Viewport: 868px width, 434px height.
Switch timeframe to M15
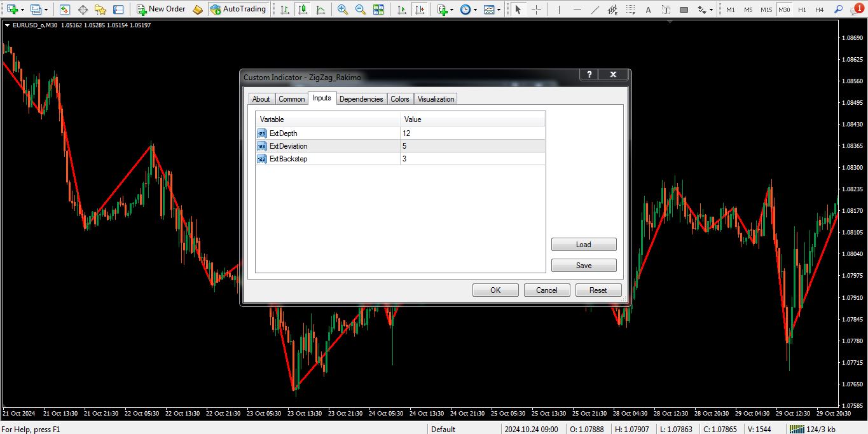click(766, 10)
